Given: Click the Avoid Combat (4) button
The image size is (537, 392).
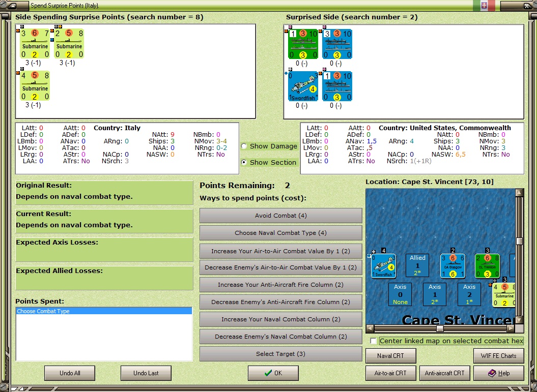Looking at the screenshot, I should coord(281,216).
